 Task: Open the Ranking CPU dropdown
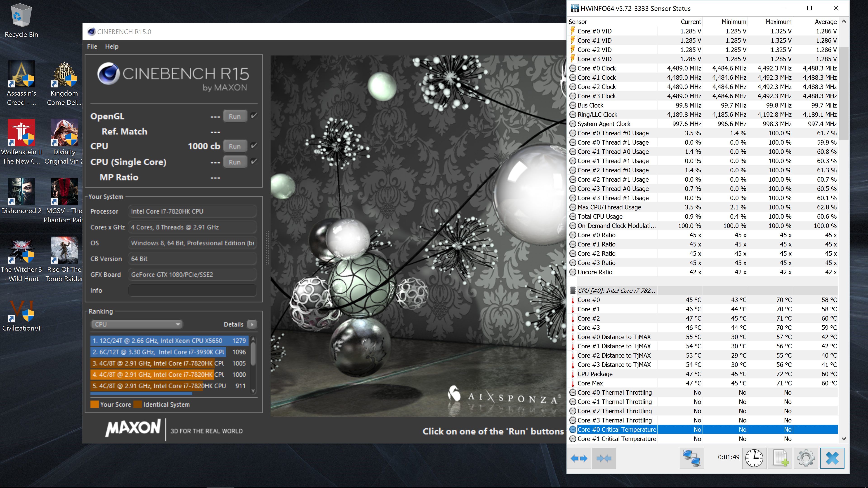click(137, 324)
